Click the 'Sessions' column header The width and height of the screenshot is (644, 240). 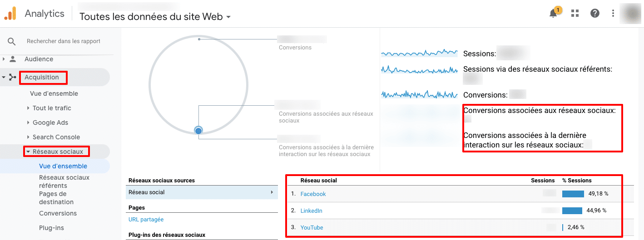click(x=543, y=181)
